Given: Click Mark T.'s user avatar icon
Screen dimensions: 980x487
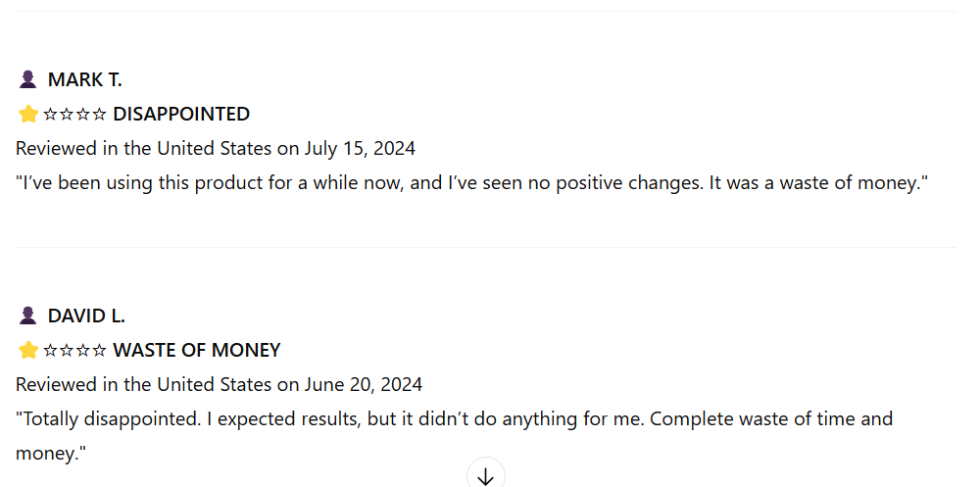Looking at the screenshot, I should pos(27,79).
